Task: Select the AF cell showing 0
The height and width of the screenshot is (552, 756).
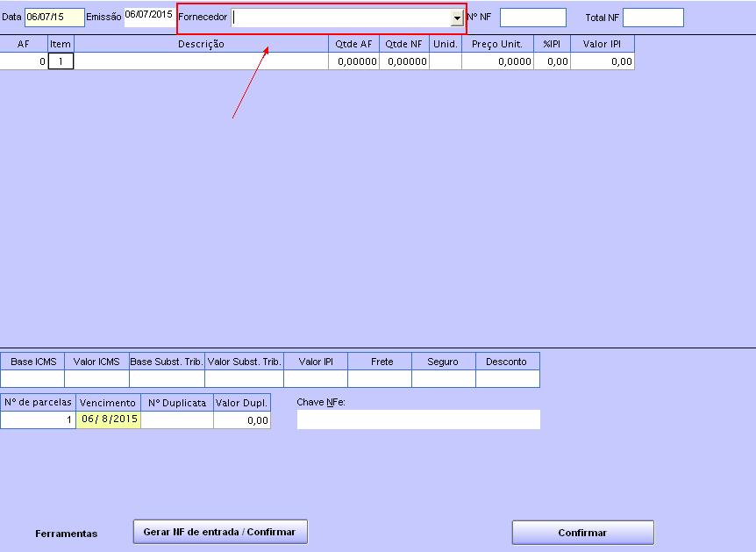Action: click(24, 61)
